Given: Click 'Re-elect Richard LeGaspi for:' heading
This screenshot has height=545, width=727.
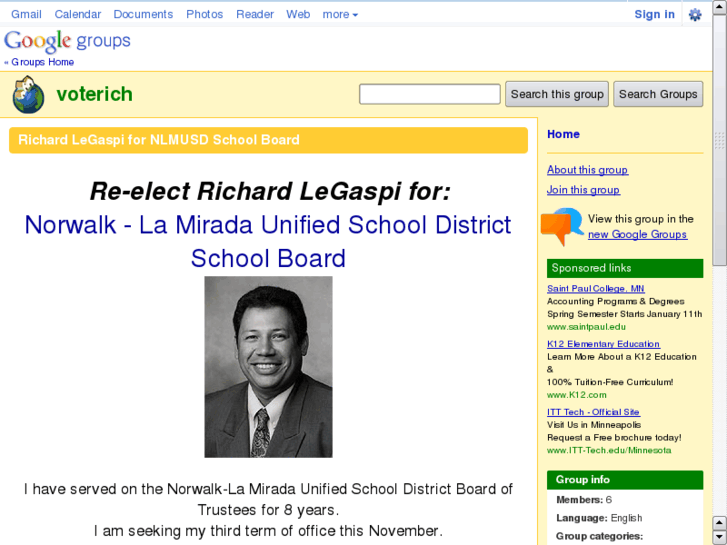Looking at the screenshot, I should pyautogui.click(x=270, y=191).
